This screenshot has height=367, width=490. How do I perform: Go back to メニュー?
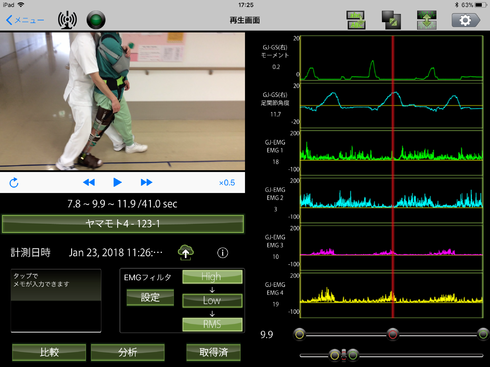point(25,20)
